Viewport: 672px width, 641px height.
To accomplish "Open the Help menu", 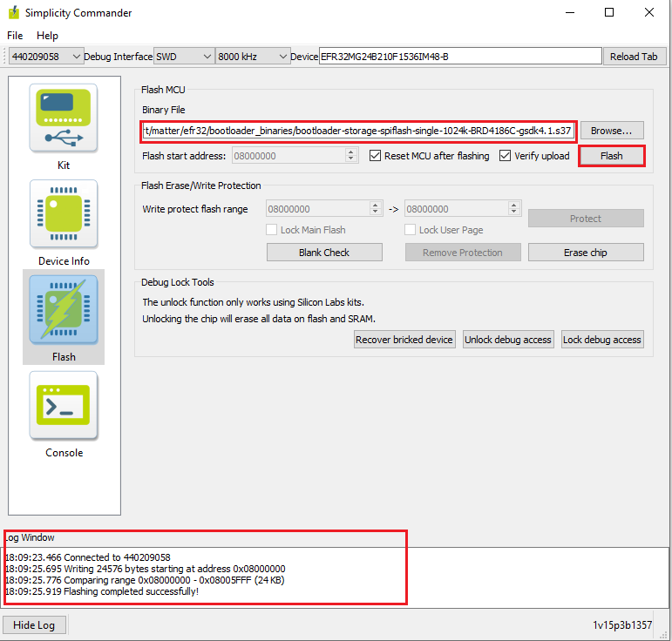I will point(47,36).
